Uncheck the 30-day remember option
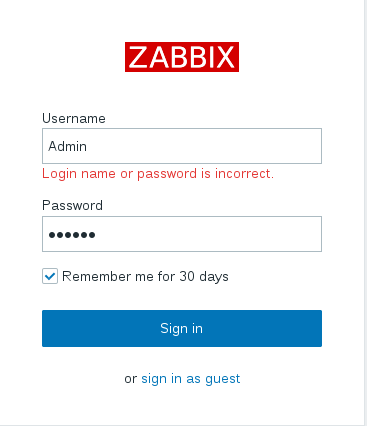The width and height of the screenshot is (367, 426). (50, 276)
